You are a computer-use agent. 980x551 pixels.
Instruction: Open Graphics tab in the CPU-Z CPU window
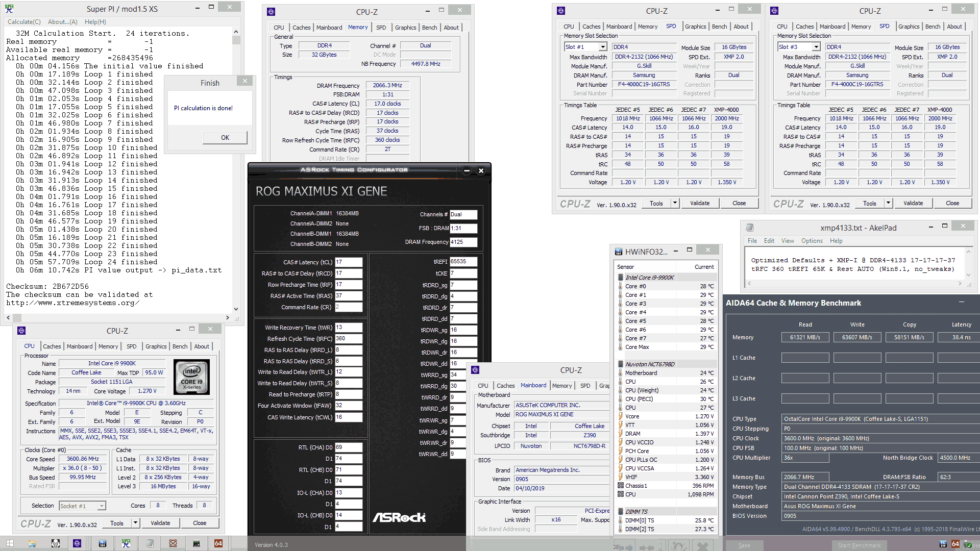156,346
